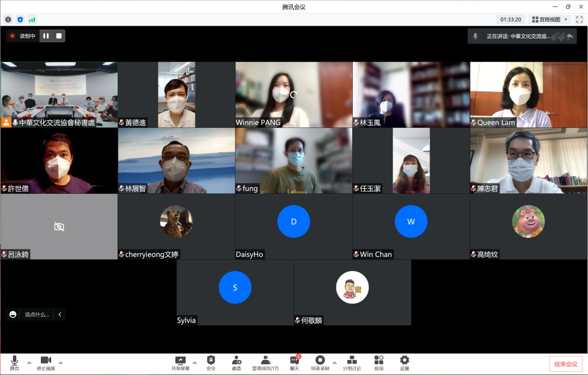Pause the recording in progress
Screen dimensions: 588x375
[46, 36]
